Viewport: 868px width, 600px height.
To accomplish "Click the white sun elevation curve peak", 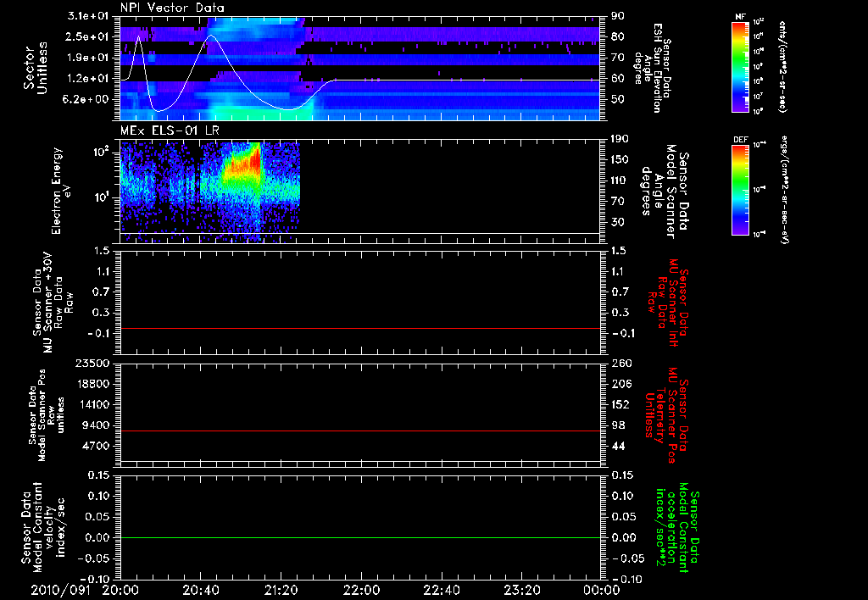I will coord(210,36).
